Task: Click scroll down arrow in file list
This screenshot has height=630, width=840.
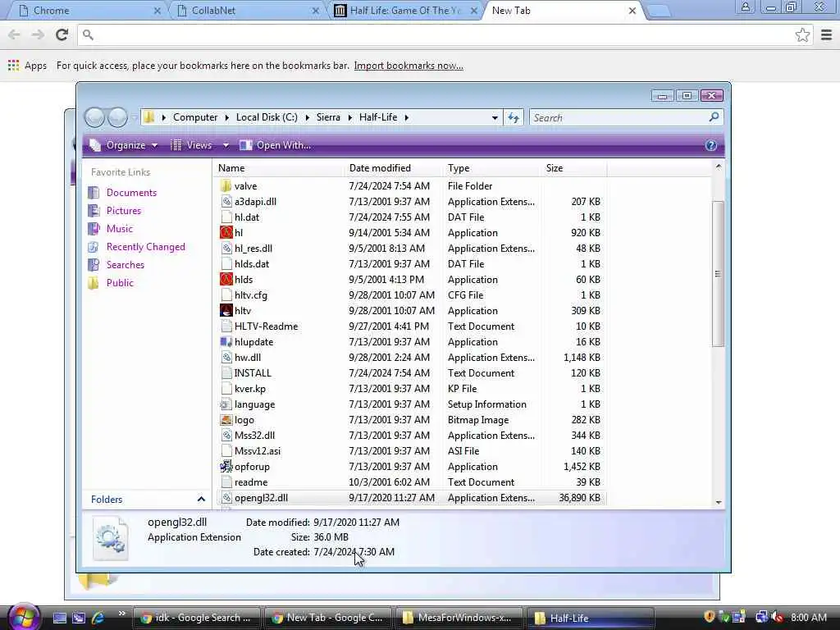Action: pyautogui.click(x=719, y=502)
